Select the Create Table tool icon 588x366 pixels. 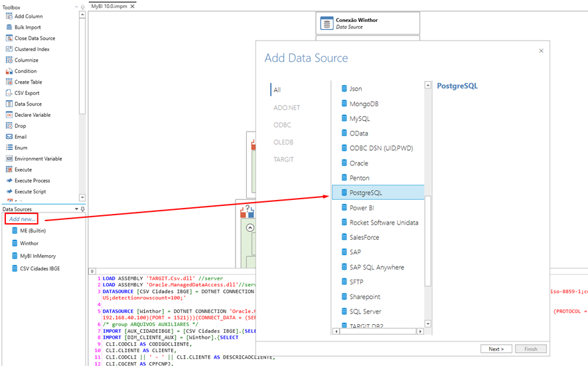click(9, 82)
